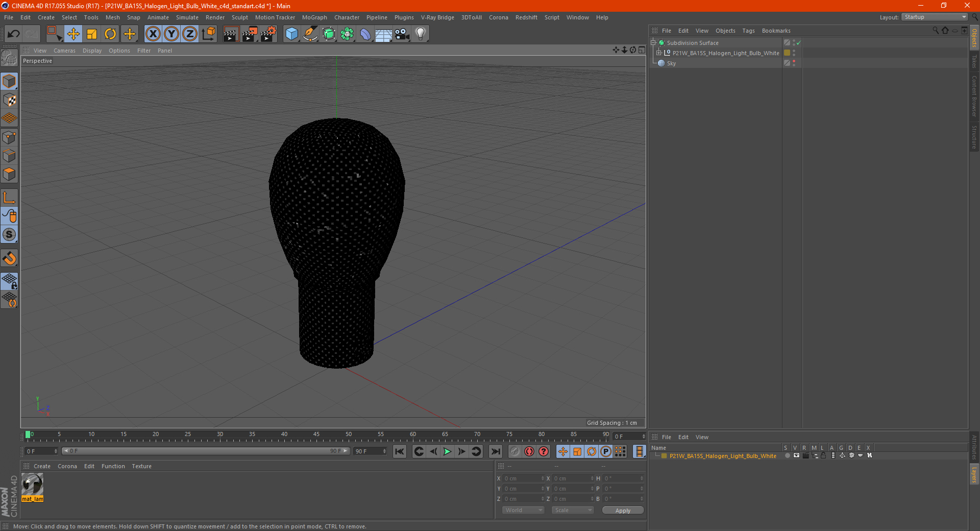Open the Scale mode dropdown

pos(573,510)
